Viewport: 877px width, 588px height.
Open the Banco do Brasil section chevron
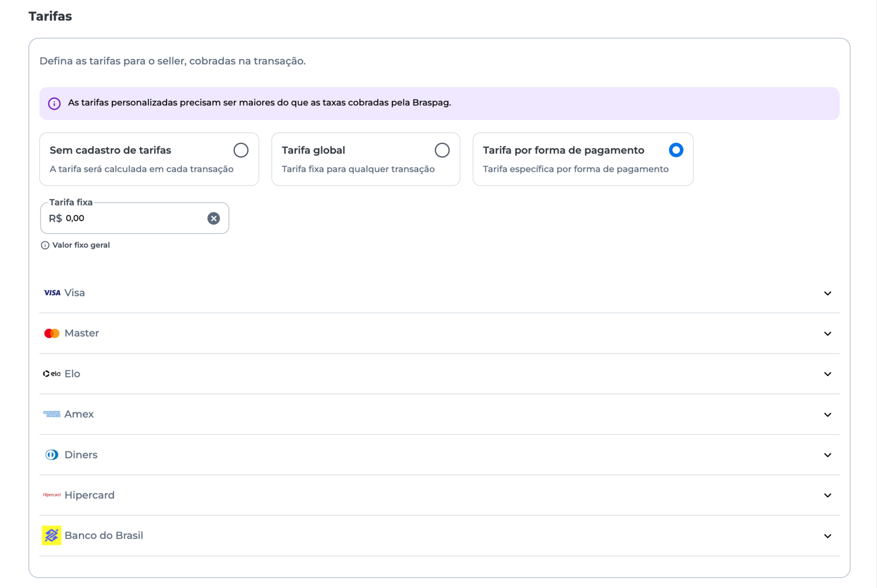(827, 536)
